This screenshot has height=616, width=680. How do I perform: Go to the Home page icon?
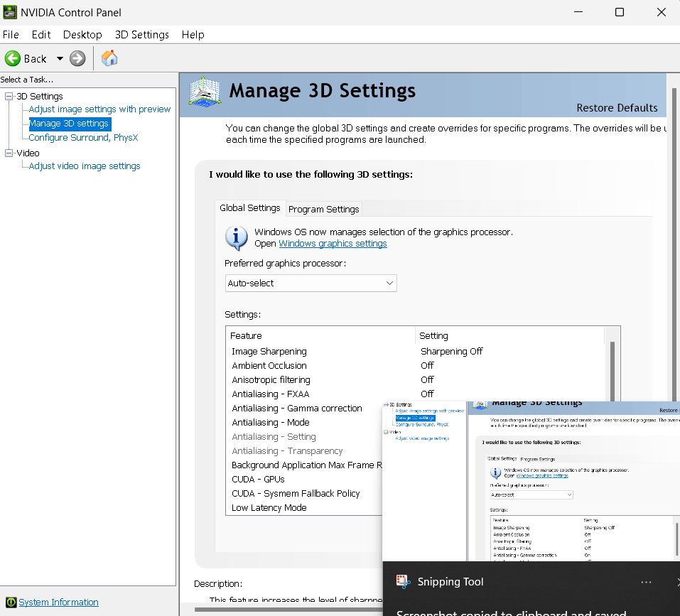[x=109, y=58]
